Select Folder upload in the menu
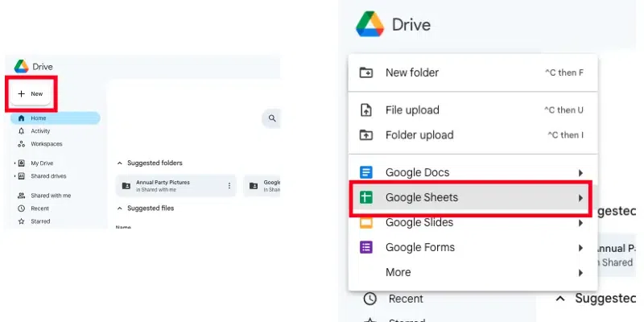The width and height of the screenshot is (644, 322). pyautogui.click(x=473, y=135)
